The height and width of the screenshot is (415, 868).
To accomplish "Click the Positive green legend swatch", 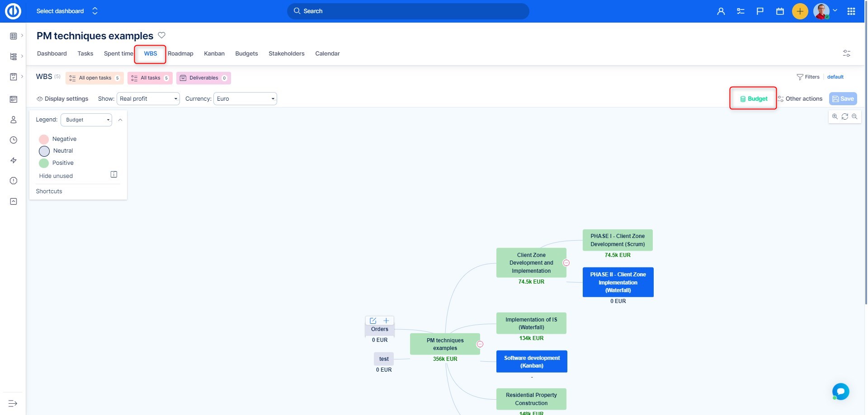I will tap(44, 163).
